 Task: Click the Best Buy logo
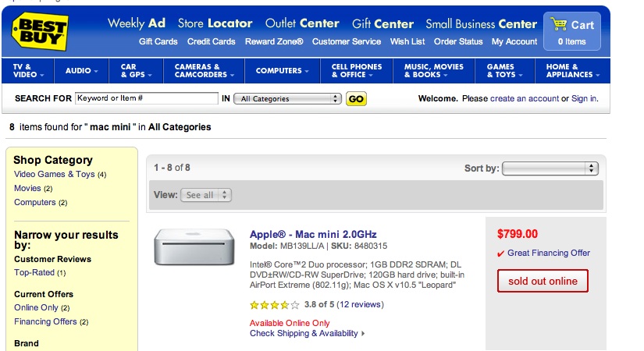(x=40, y=31)
